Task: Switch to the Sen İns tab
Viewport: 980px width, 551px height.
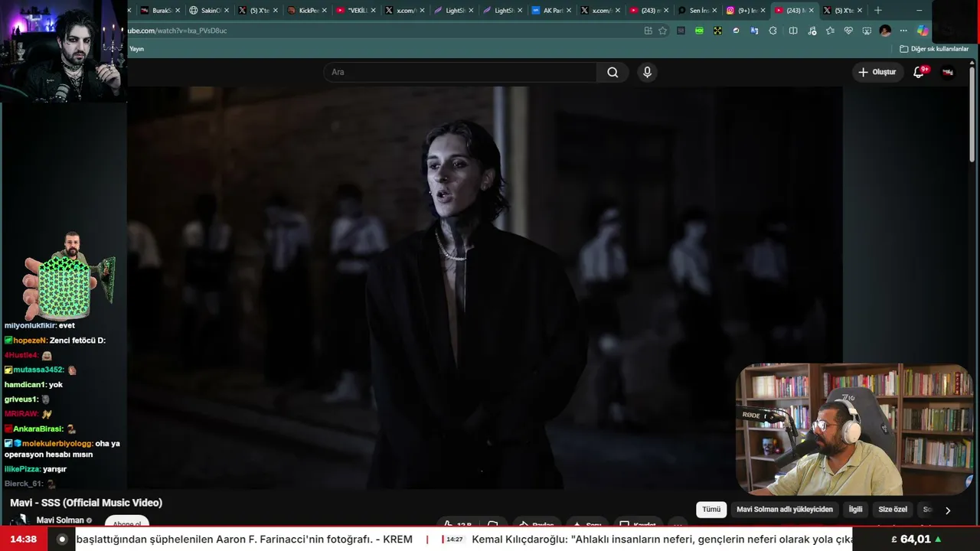Action: click(x=697, y=11)
